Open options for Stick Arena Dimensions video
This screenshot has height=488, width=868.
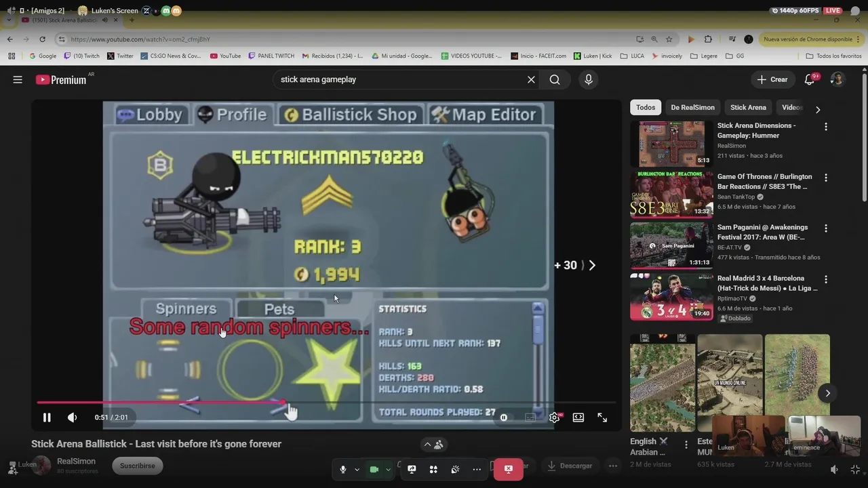click(x=825, y=127)
